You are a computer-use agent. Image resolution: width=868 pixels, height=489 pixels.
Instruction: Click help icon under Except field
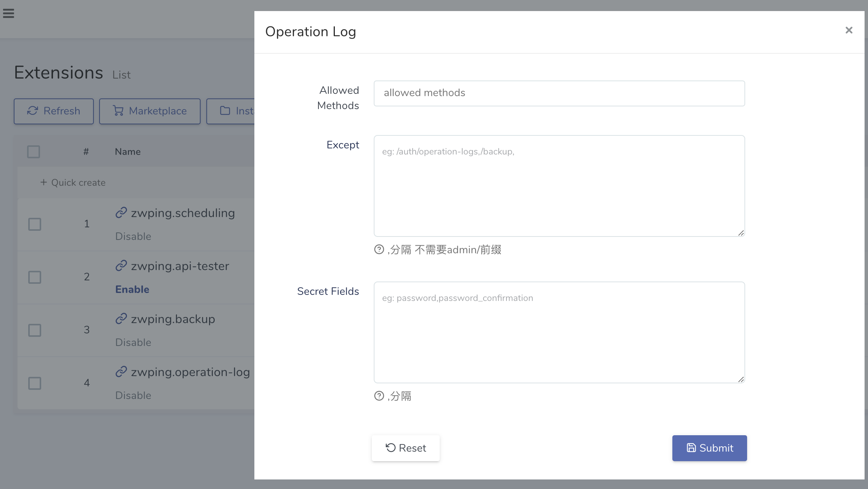379,249
